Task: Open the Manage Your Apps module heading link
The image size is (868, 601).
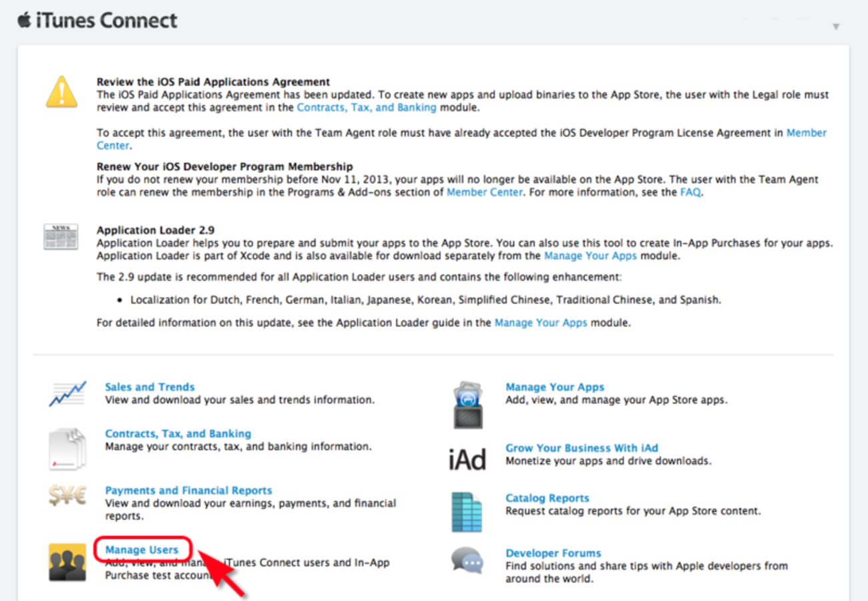Action: click(555, 387)
